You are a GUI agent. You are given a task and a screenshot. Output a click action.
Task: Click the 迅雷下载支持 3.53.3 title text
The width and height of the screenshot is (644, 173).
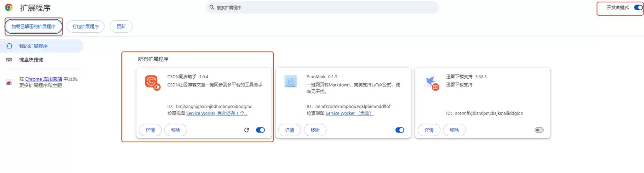click(466, 77)
